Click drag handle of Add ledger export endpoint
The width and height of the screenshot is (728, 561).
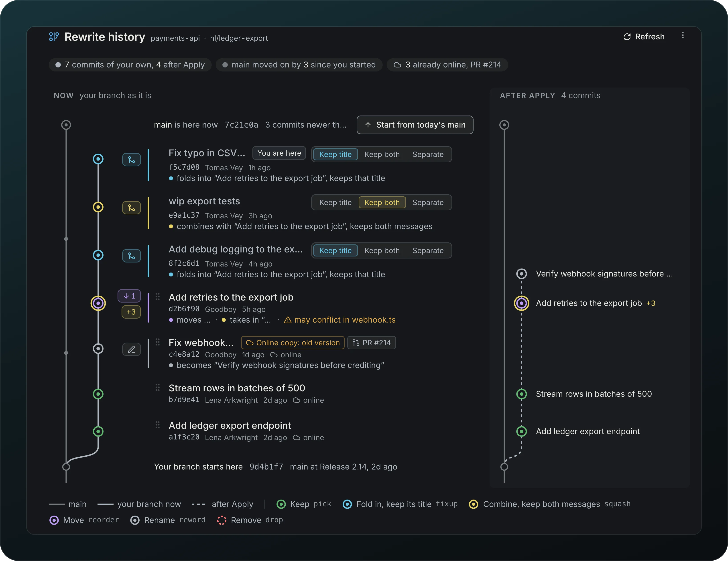[158, 424]
